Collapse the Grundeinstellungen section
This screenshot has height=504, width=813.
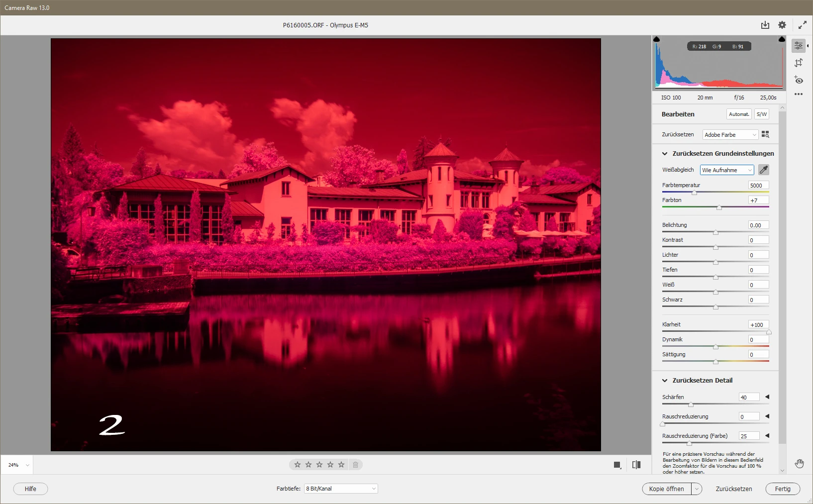click(x=665, y=154)
